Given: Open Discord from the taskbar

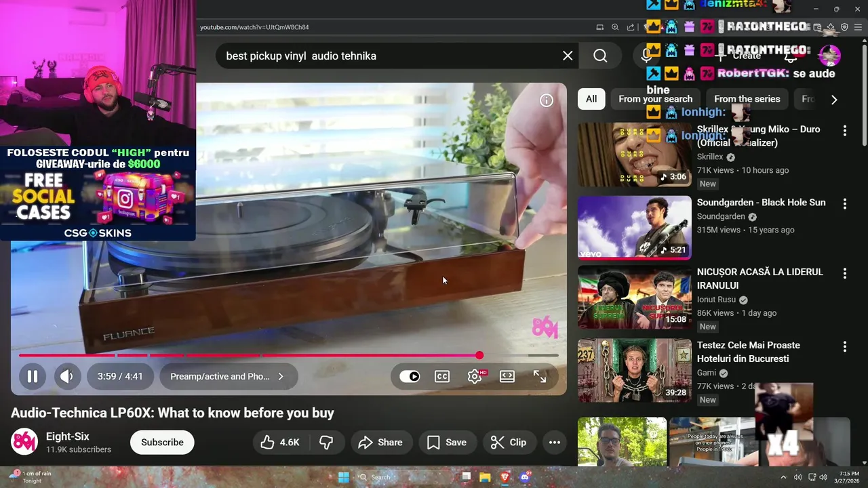Looking at the screenshot, I should [x=525, y=477].
